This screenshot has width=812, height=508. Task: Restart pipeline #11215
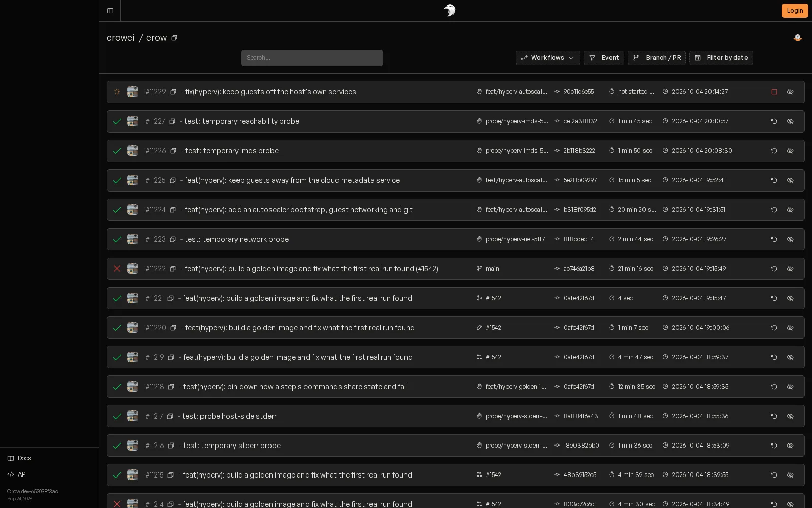pos(774,475)
